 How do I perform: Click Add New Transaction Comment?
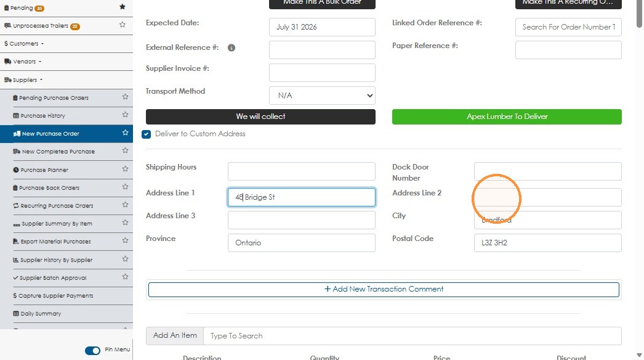[x=384, y=289]
